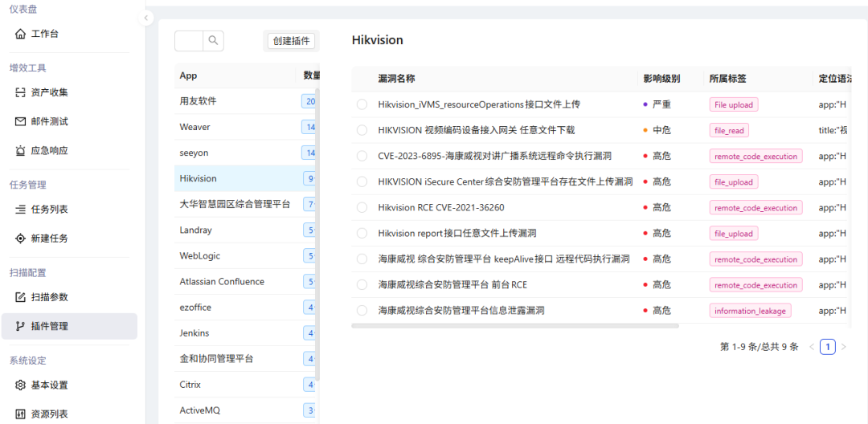This screenshot has width=868, height=424.
Task: Open 新建任务 menu item
Action: pyautogui.click(x=69, y=238)
